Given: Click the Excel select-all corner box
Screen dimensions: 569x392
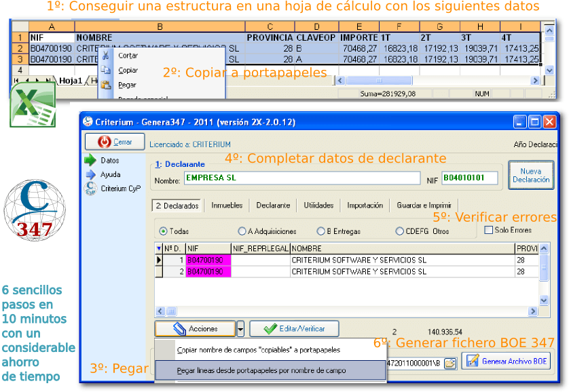Looking at the screenshot, I should [20, 27].
